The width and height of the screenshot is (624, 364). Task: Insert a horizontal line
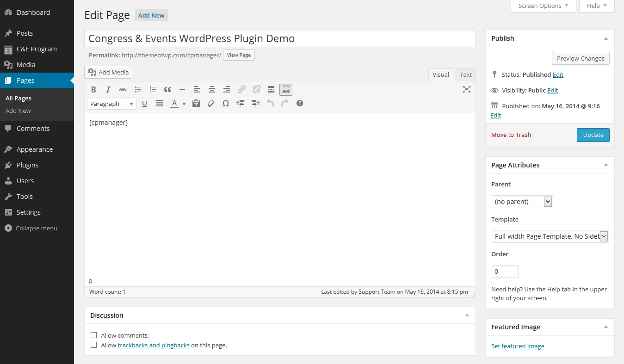[182, 89]
